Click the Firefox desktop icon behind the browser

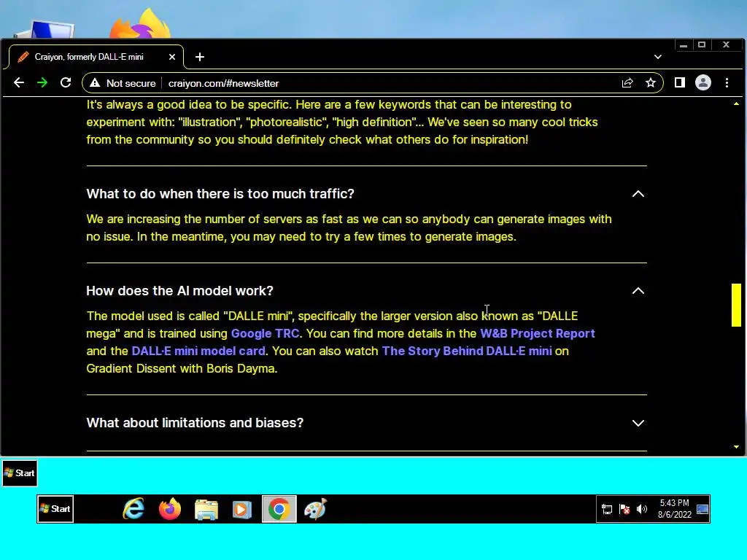click(x=140, y=24)
